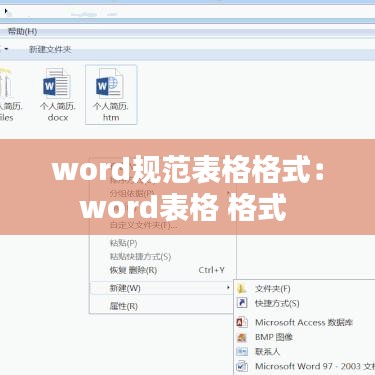
Task: Click the address bar breadcrumb arrow
Action: tap(6, 11)
